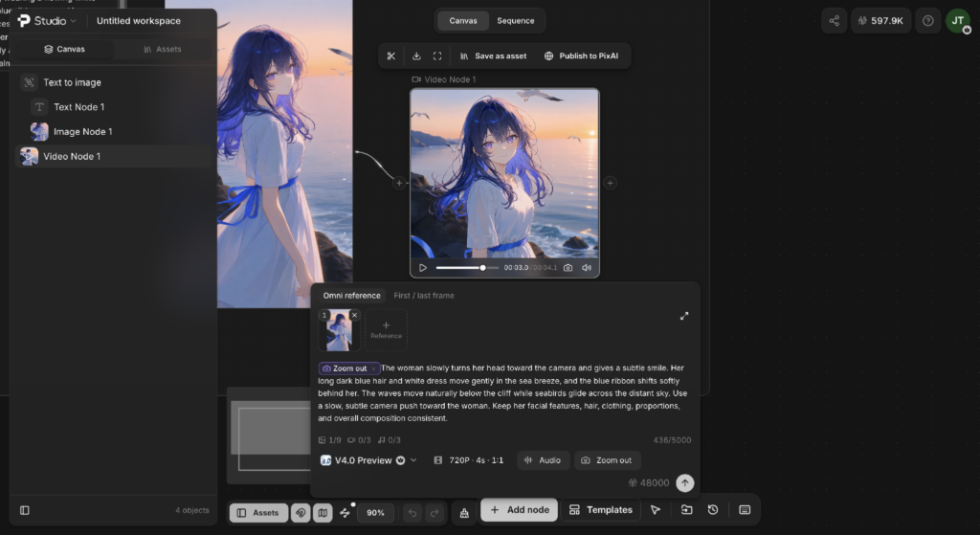The height and width of the screenshot is (535, 980).
Task: Open the V4.0 Preview model dropdown
Action: coord(368,460)
